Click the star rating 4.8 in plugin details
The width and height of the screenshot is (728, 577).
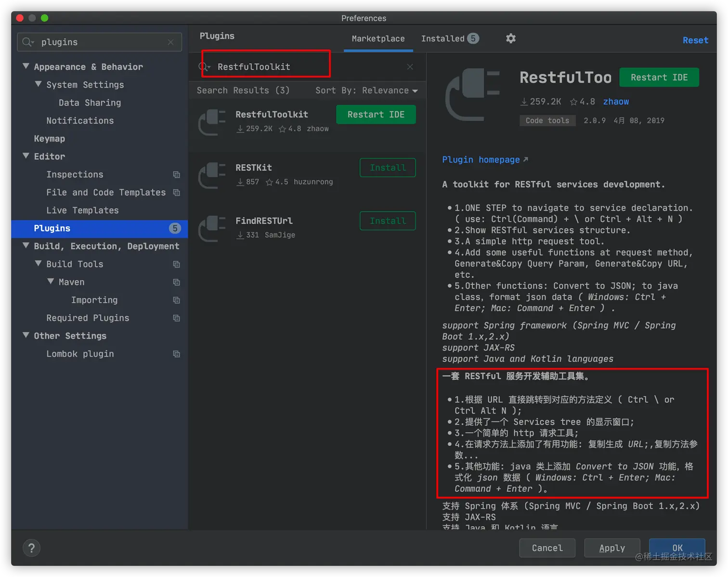tap(583, 102)
